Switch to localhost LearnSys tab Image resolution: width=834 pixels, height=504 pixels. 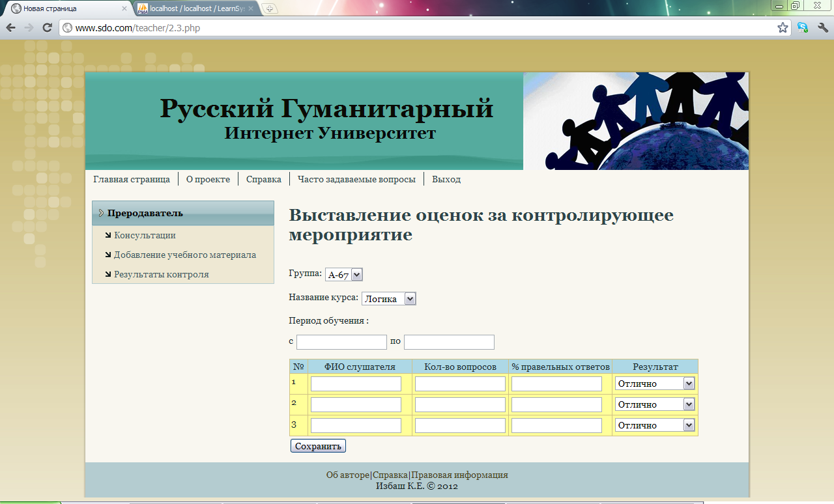(x=196, y=8)
